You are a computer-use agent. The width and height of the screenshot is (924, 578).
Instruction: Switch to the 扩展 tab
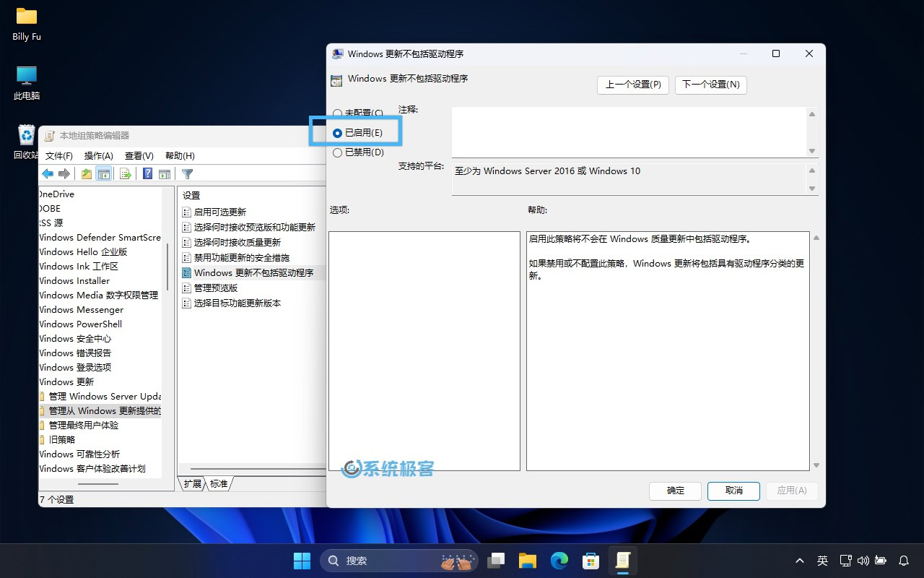pyautogui.click(x=193, y=483)
